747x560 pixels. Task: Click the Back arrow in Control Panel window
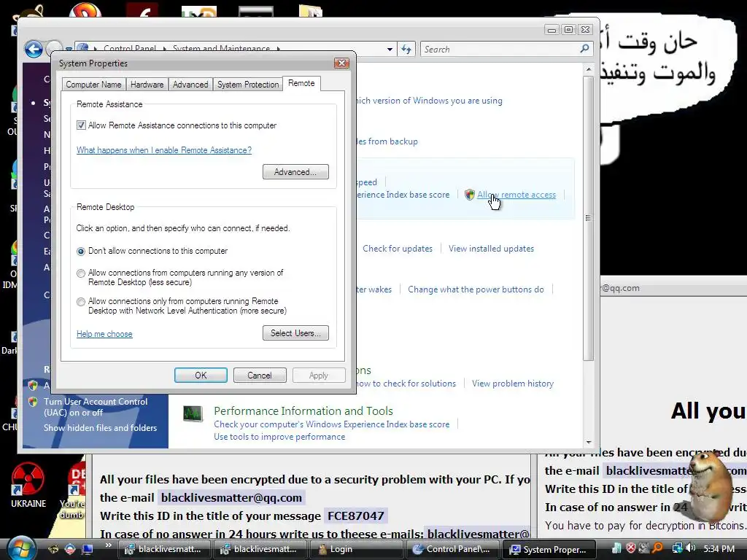coord(34,49)
